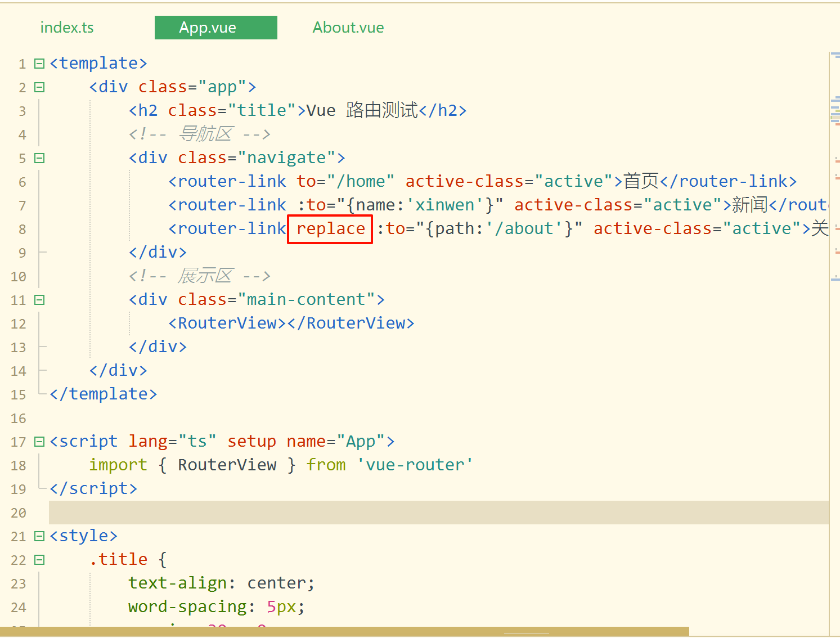Fold the div class="app" block on line 2

click(39, 87)
